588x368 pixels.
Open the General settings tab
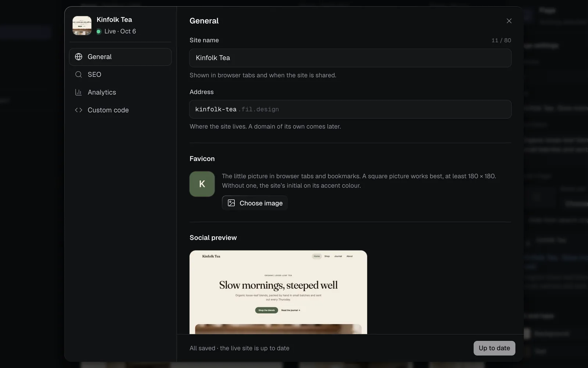(x=120, y=57)
